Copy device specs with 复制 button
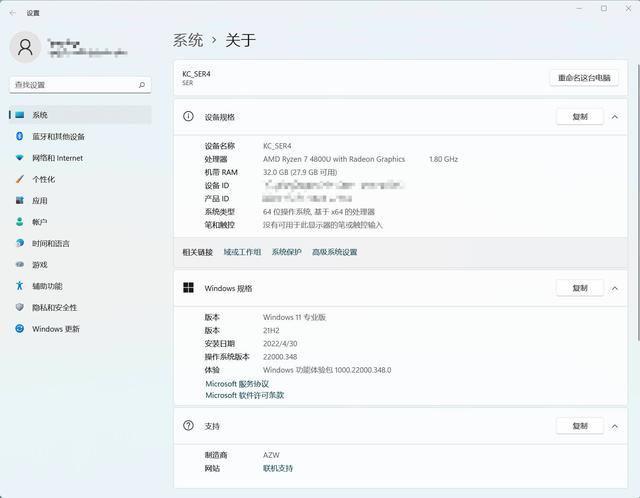The height and width of the screenshot is (498, 640). tap(580, 117)
